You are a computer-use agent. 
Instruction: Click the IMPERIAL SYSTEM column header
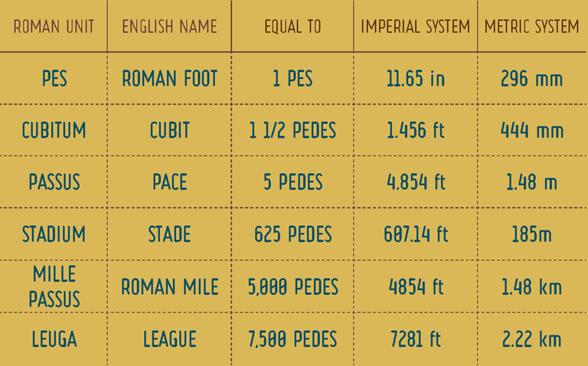(415, 27)
